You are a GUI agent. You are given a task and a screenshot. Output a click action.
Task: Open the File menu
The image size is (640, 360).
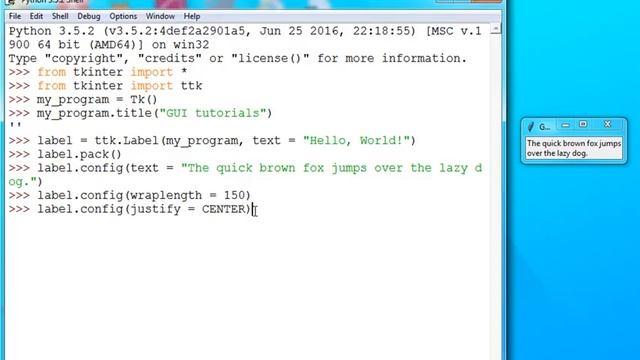[15, 16]
